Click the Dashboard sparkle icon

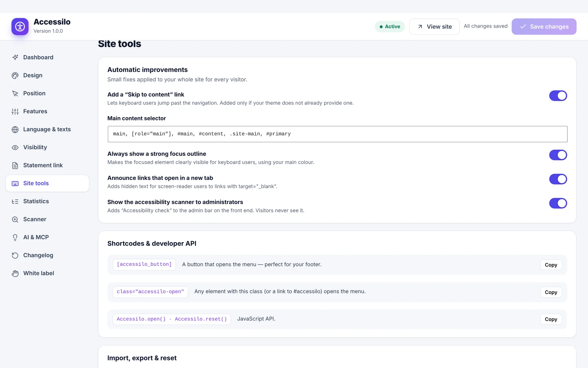tap(15, 57)
